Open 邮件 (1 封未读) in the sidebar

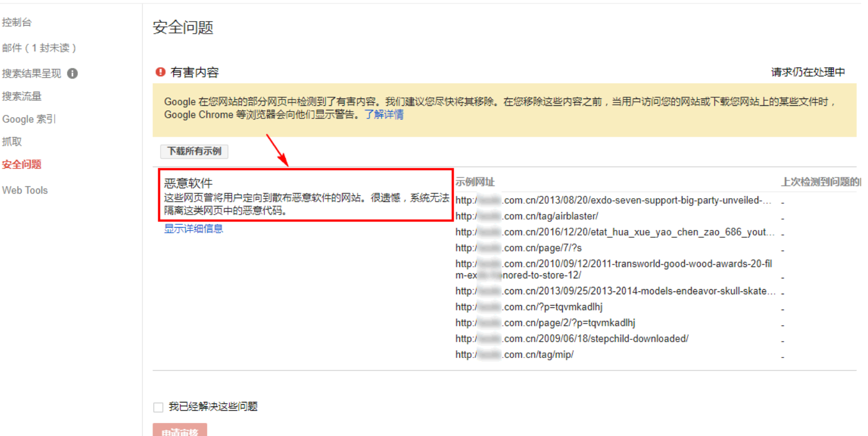point(39,48)
